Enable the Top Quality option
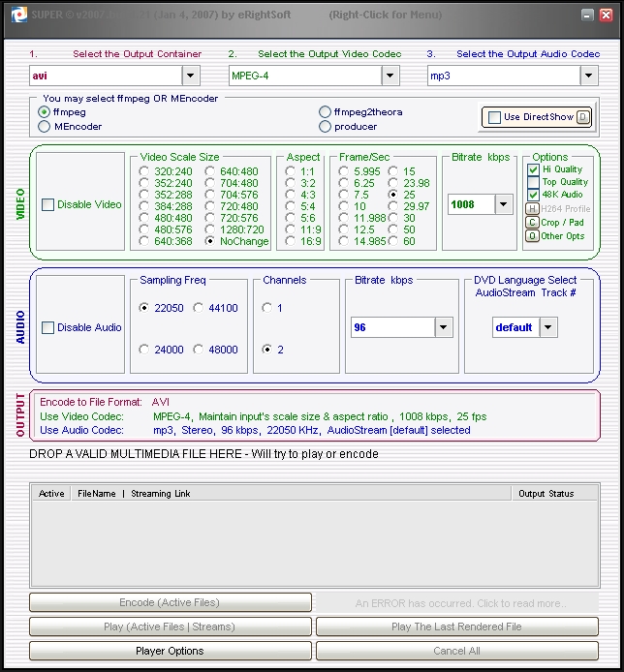Viewport: 624px width, 672px height. [x=533, y=182]
